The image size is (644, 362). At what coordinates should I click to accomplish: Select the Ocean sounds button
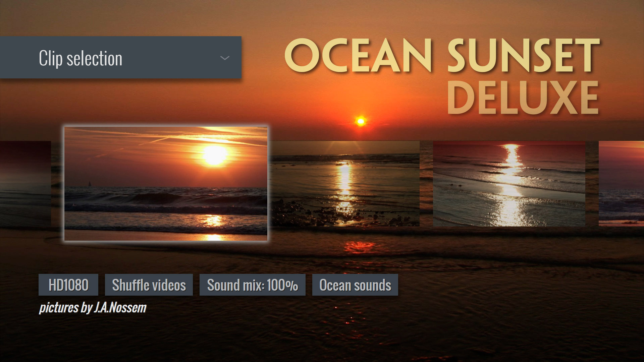point(355,285)
